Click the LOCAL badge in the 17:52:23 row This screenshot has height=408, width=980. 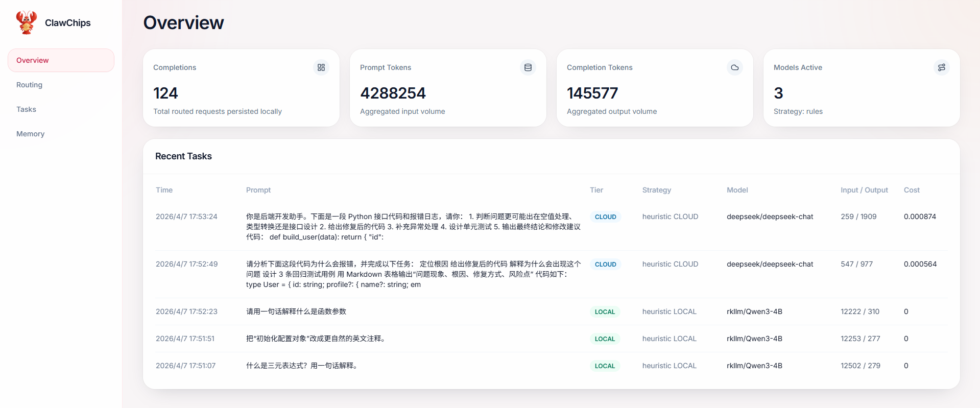(x=605, y=312)
